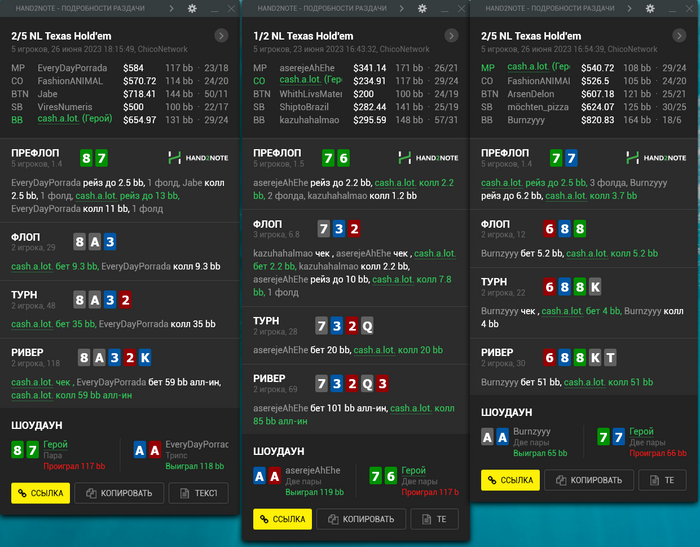Click cash.a.lot. in the CO player row
The width and height of the screenshot is (700, 547).
click(310, 79)
